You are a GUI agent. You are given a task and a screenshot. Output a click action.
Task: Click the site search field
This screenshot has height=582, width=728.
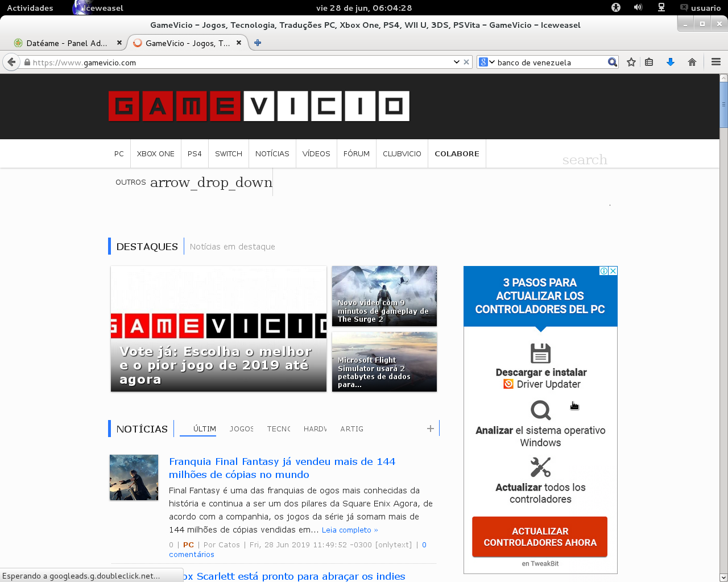(585, 160)
